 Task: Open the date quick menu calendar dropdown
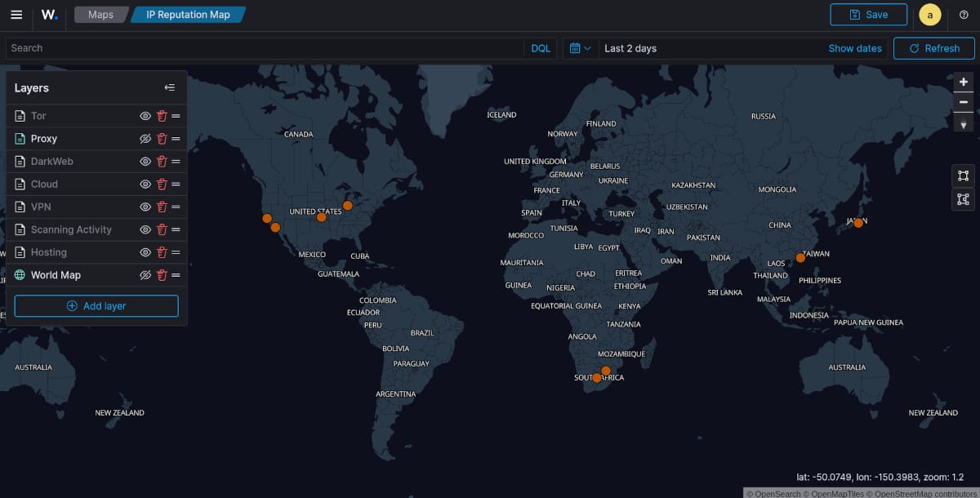tap(580, 48)
